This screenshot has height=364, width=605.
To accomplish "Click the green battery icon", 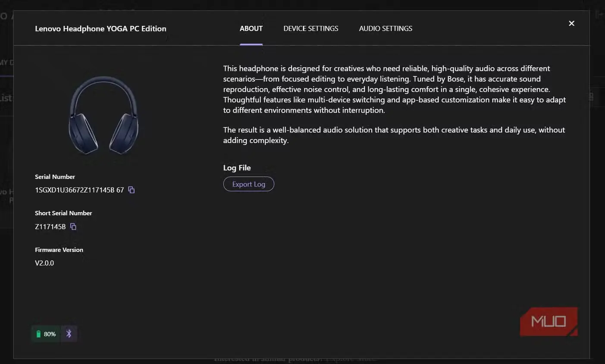I will pyautogui.click(x=38, y=334).
